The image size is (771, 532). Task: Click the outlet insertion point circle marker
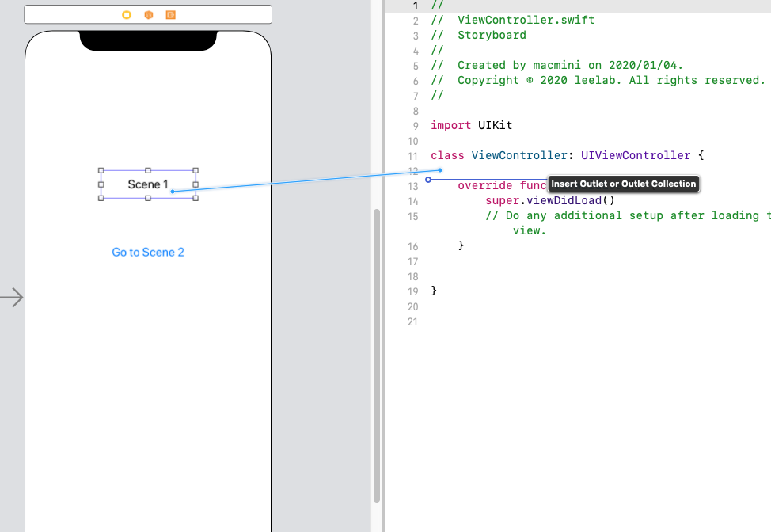click(x=428, y=180)
